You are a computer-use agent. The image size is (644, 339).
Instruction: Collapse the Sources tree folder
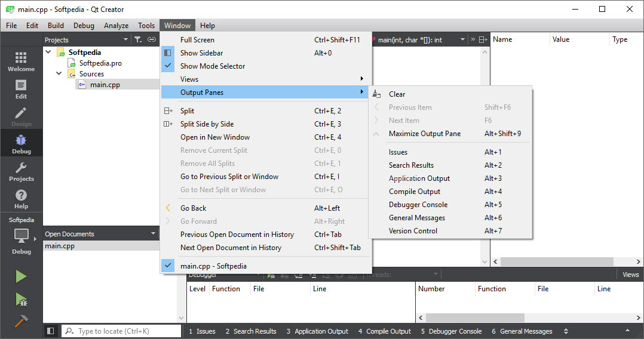(x=59, y=74)
